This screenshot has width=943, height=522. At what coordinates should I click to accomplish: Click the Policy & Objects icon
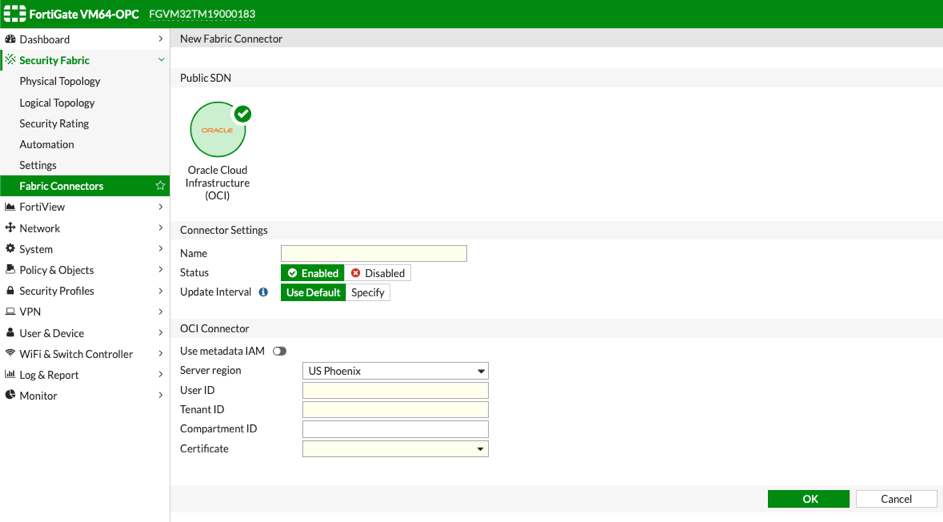tap(10, 270)
